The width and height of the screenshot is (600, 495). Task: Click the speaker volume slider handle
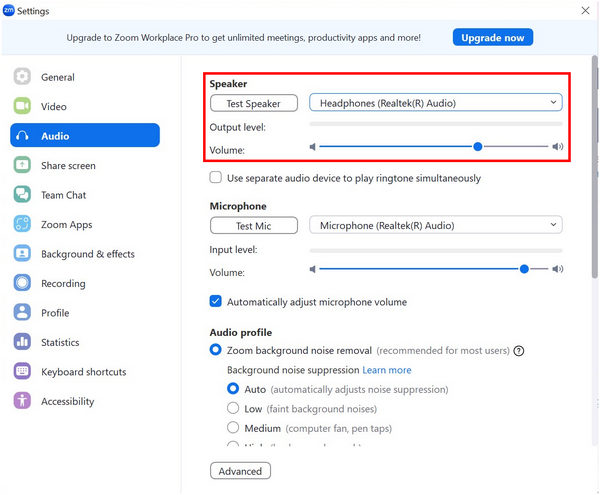(478, 147)
